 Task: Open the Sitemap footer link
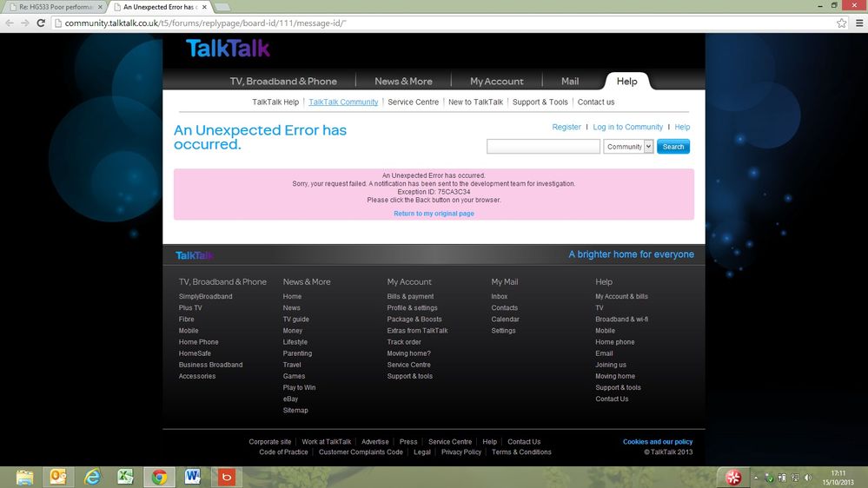tap(295, 410)
